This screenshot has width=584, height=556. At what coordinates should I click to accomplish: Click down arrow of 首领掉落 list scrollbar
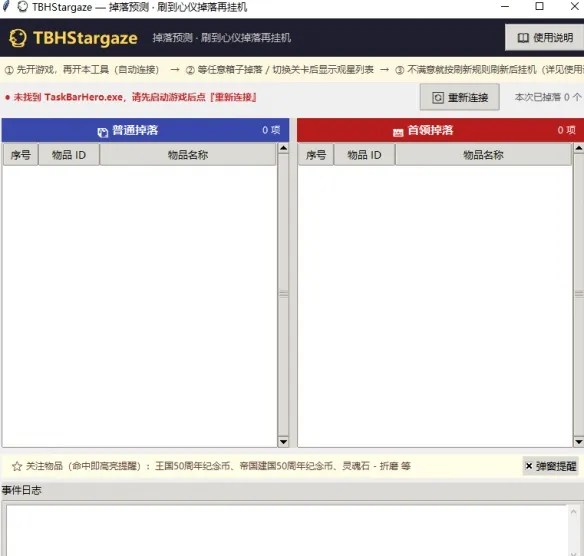(x=578, y=442)
